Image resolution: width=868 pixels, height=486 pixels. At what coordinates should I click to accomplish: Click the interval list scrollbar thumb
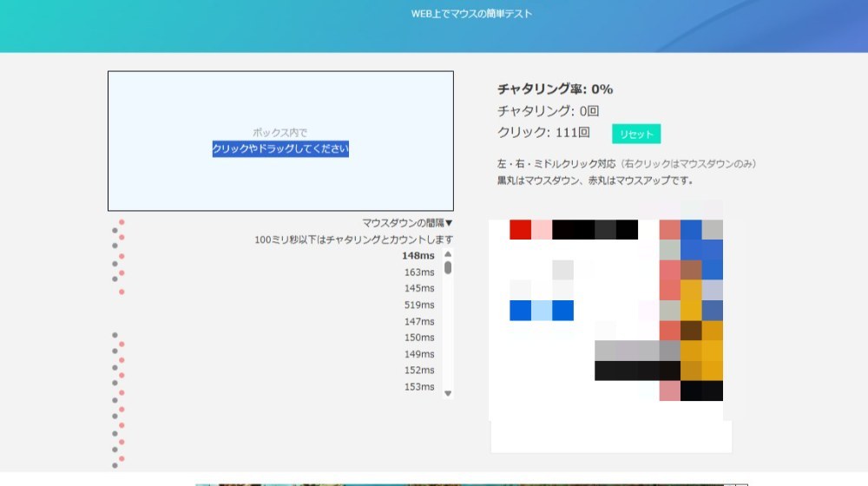[x=448, y=268]
